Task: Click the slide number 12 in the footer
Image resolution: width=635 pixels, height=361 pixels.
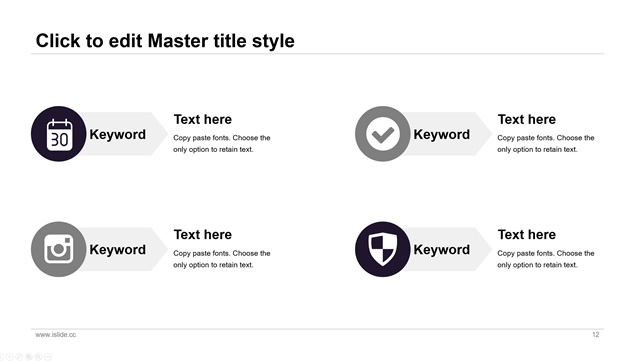Action: coord(595,335)
